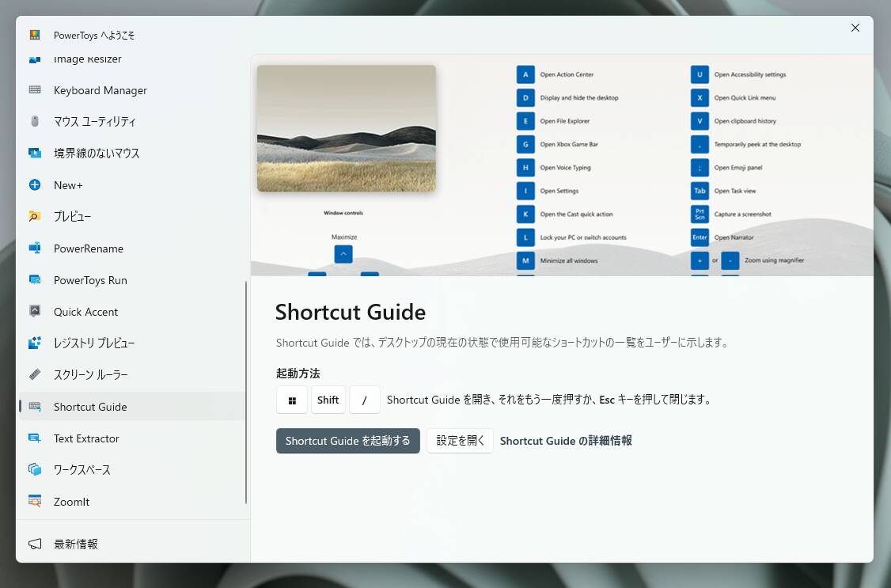
Task: Select ワークスペース in the sidebar
Action: (132, 470)
